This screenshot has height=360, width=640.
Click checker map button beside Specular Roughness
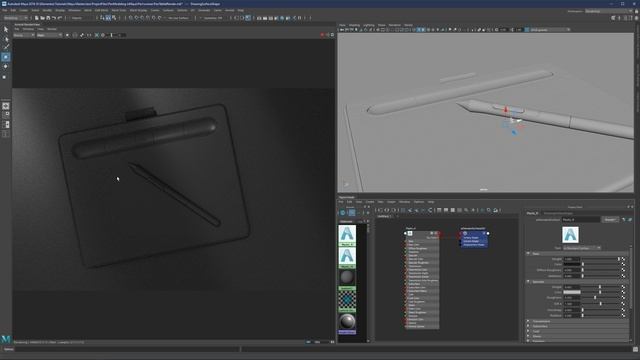(x=623, y=298)
